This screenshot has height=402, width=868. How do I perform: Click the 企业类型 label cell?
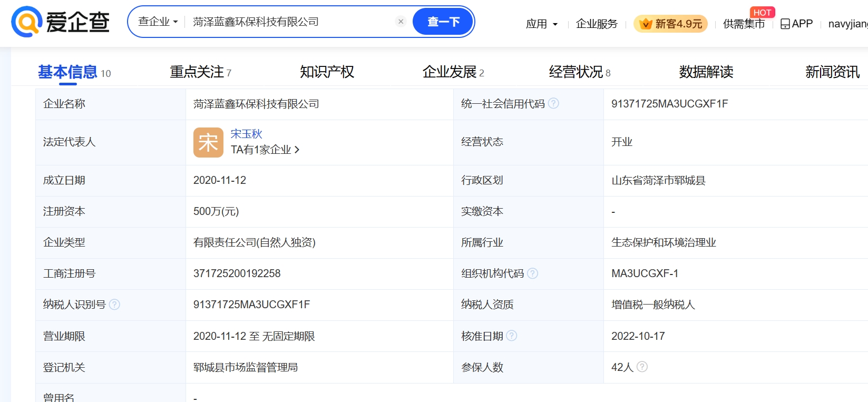pyautogui.click(x=111, y=242)
